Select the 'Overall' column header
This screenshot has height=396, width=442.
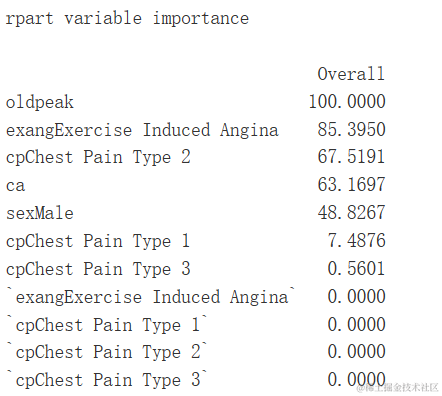point(351,74)
